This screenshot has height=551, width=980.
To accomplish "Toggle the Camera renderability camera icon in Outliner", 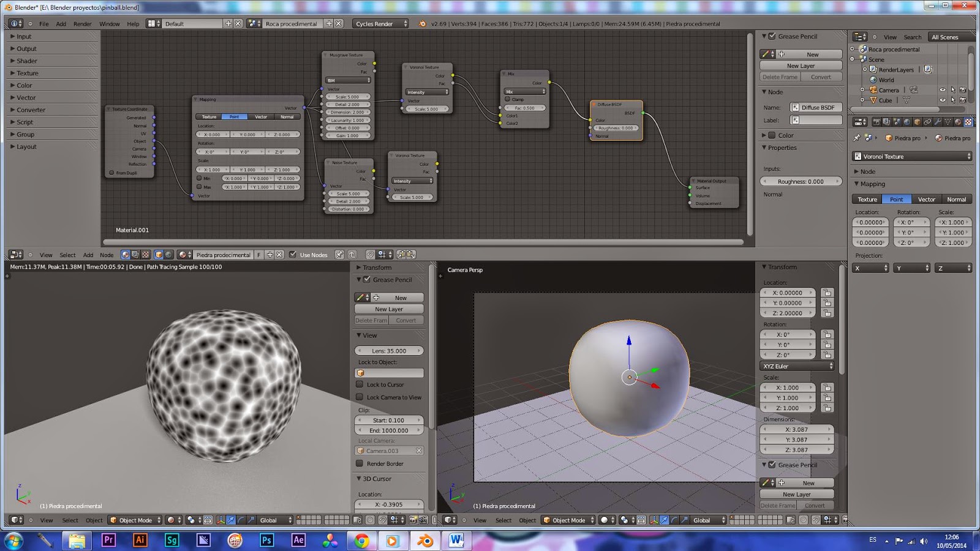I will (x=963, y=90).
